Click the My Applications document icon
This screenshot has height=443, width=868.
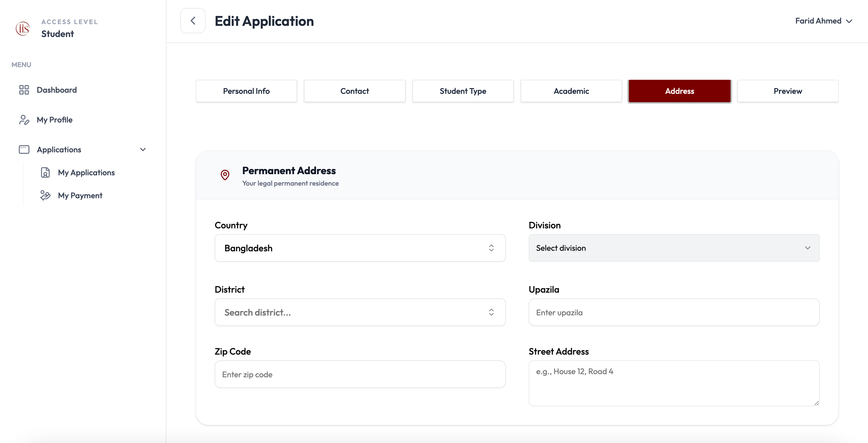tap(45, 172)
